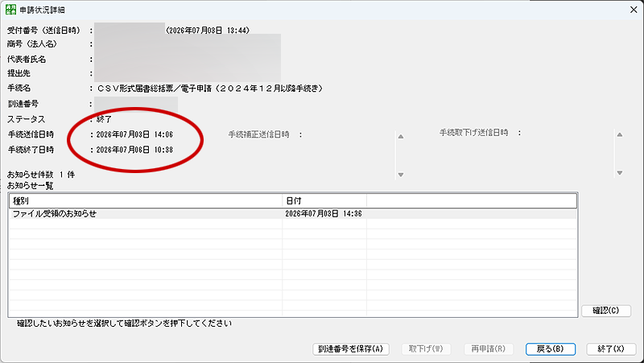Click the 種別 column header

pos(146,200)
